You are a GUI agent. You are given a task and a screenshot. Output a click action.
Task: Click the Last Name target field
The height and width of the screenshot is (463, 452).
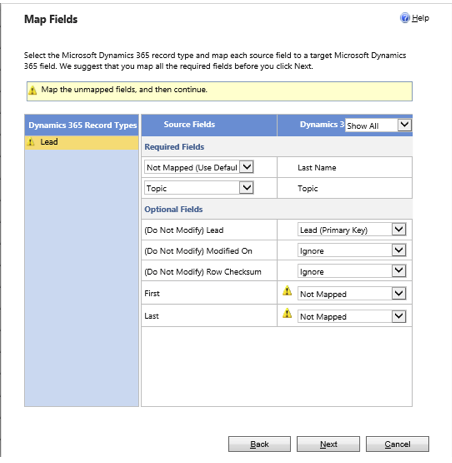(317, 168)
